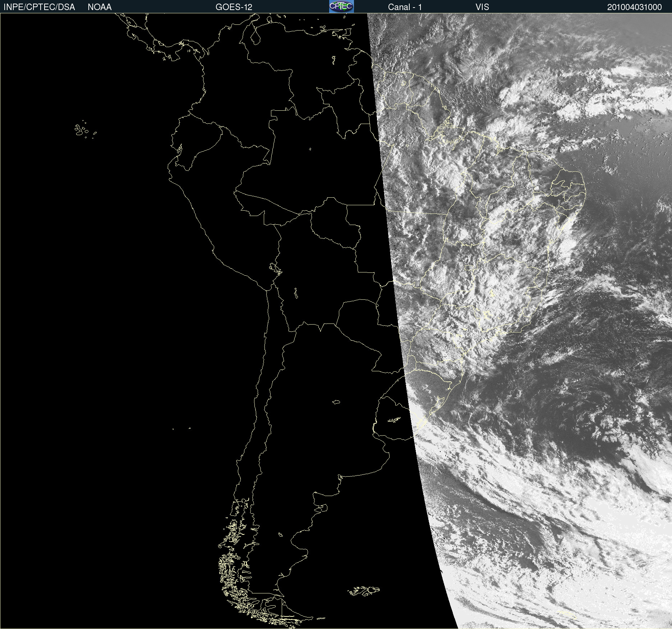Select the INPE/CPTEC/DSA header text

[x=39, y=7]
